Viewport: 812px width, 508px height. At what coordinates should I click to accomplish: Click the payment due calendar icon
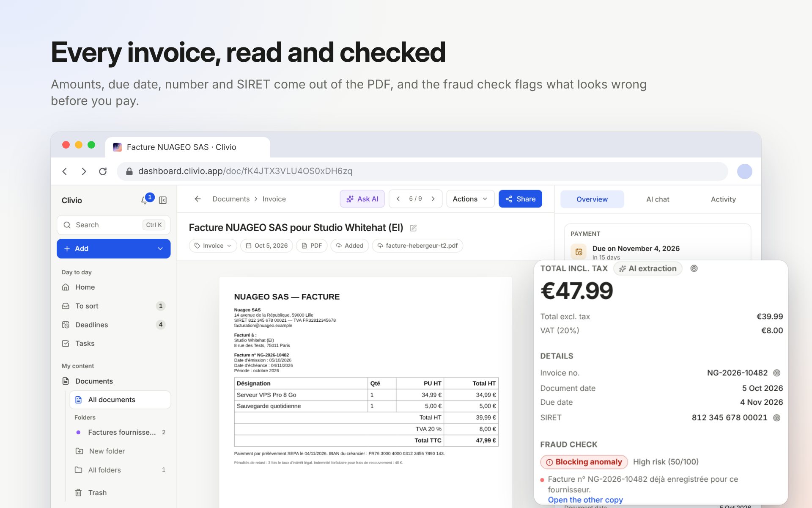point(579,252)
